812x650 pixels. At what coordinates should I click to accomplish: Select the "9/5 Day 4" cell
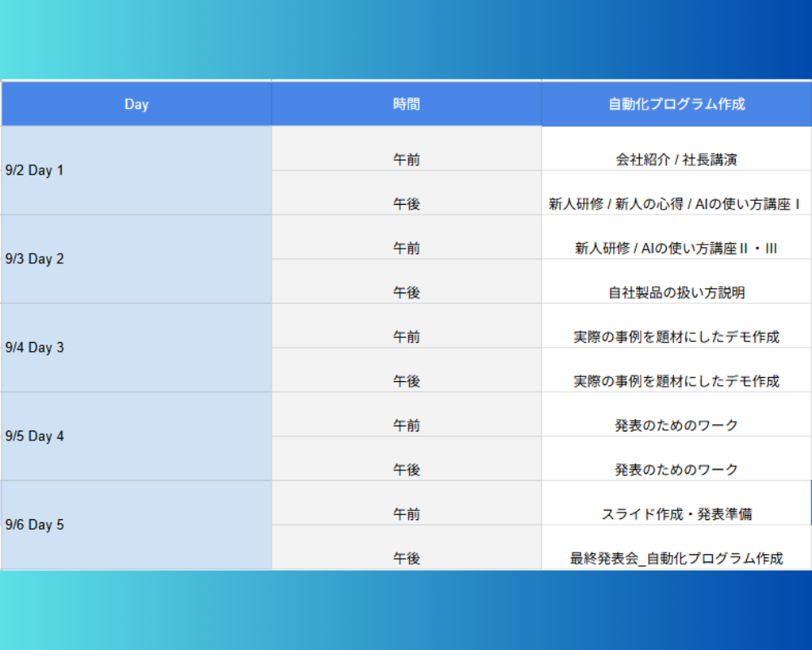coord(136,436)
